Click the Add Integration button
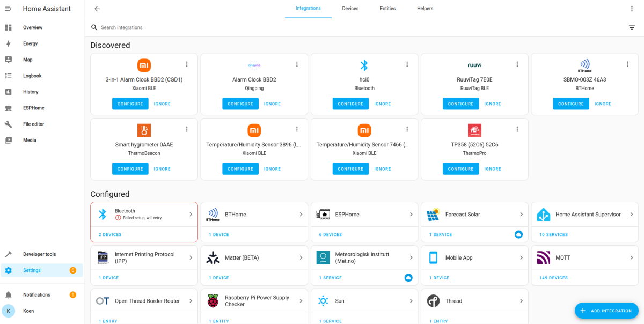This screenshot has width=644, height=324. coord(606,311)
